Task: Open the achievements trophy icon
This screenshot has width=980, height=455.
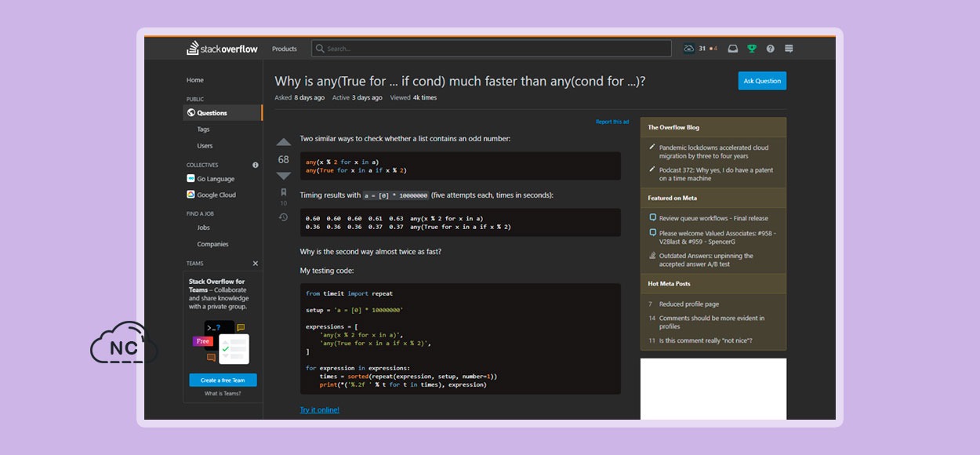Action: click(x=752, y=49)
